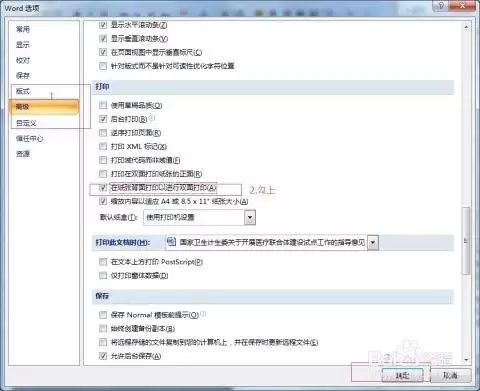
Task: Switch to 自定义 category
Action: pyautogui.click(x=26, y=123)
